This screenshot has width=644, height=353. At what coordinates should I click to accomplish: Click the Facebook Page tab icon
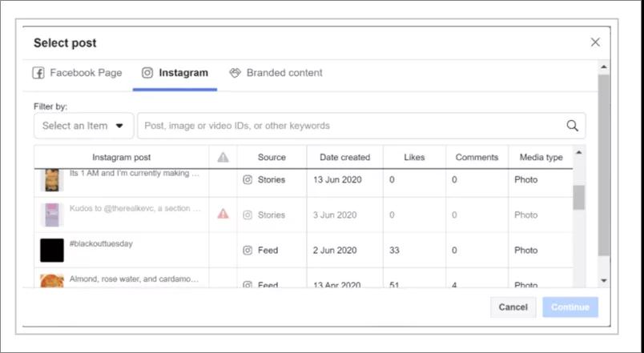click(x=38, y=73)
